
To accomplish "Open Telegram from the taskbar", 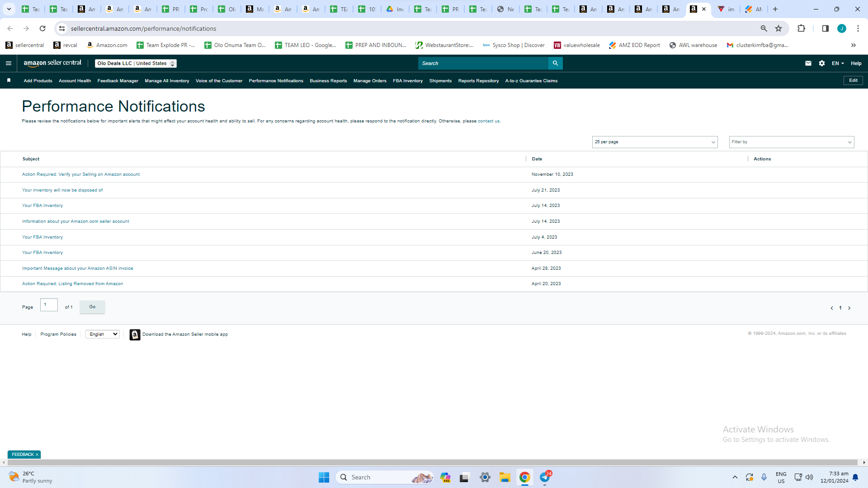I will click(545, 477).
